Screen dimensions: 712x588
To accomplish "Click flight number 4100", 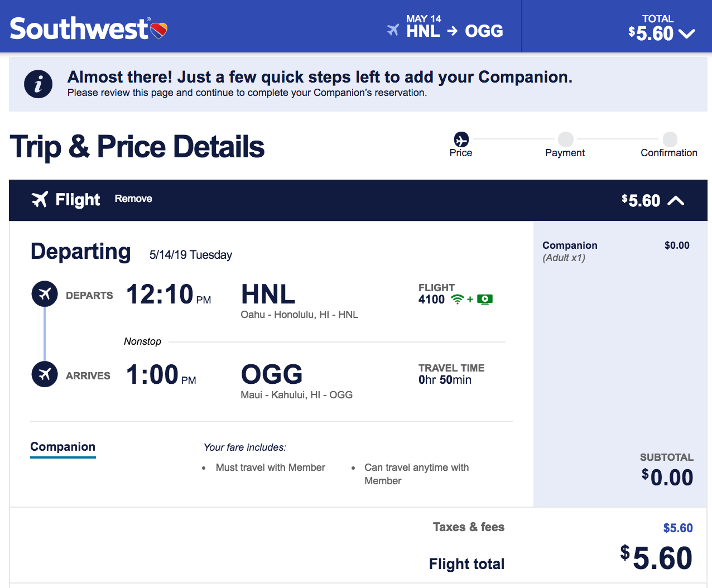I will [x=431, y=300].
